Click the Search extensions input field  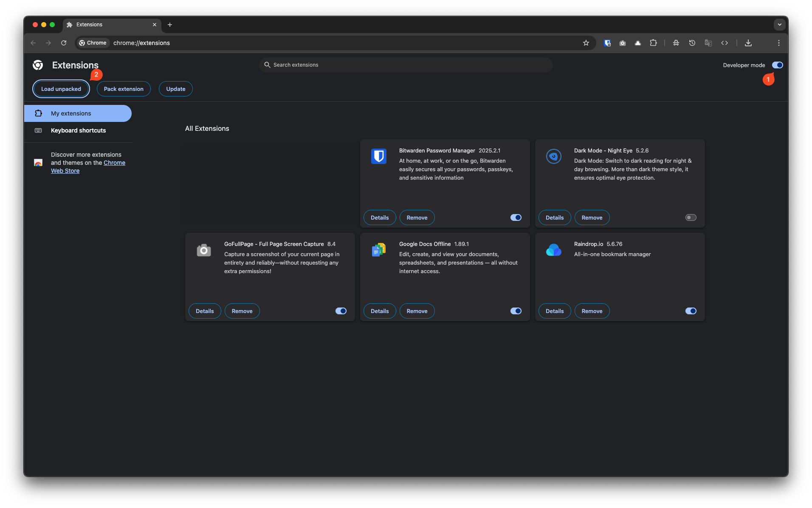[406, 65]
